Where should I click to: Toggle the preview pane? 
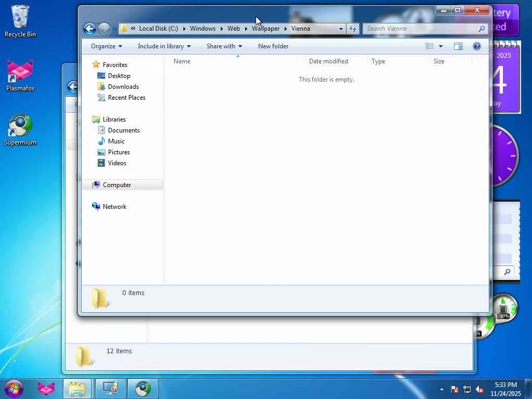point(458,46)
